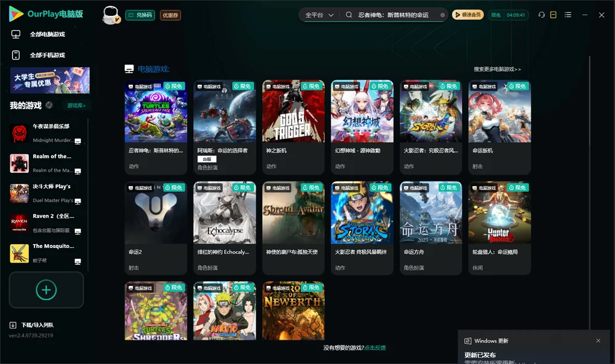Click 限免 badge on 神之扳机 card

pyautogui.click(x=311, y=86)
